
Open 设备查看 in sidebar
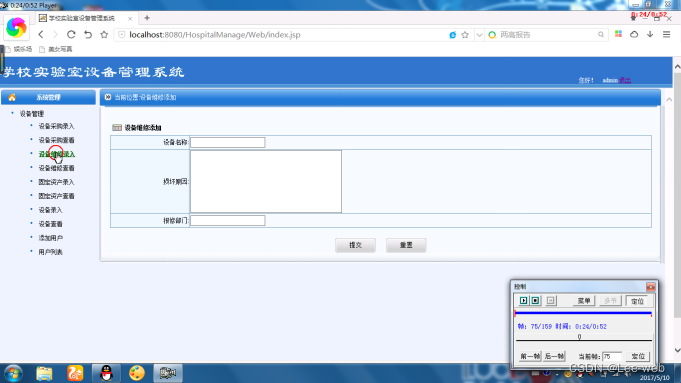click(50, 224)
